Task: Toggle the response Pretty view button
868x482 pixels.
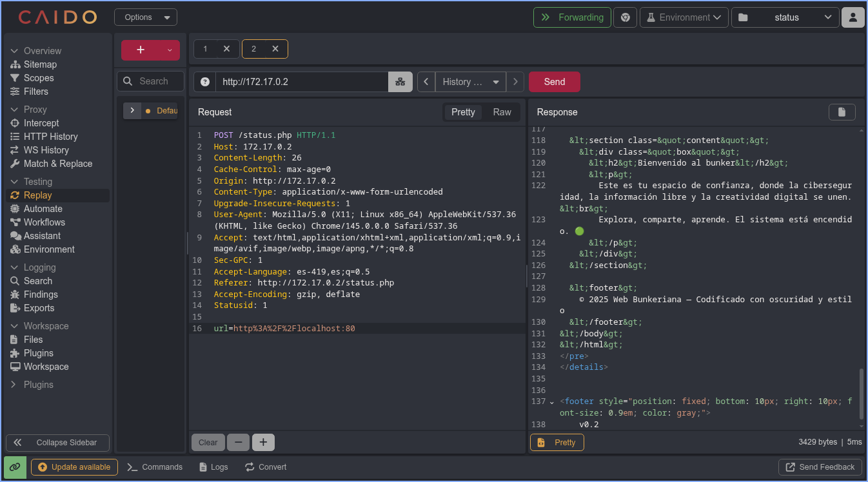Action: 557,442
